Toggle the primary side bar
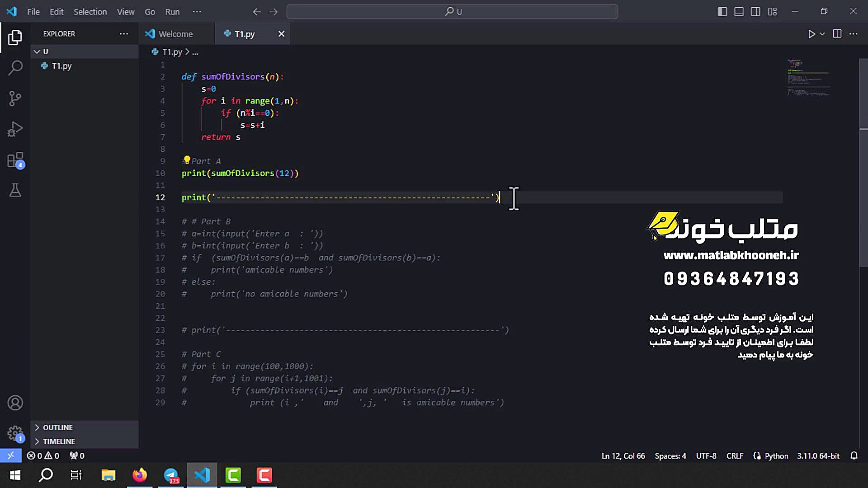Image resolution: width=868 pixels, height=488 pixels. (722, 12)
